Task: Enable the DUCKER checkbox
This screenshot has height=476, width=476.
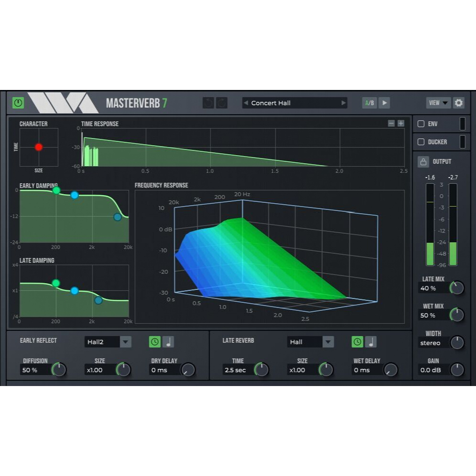Action: (421, 141)
